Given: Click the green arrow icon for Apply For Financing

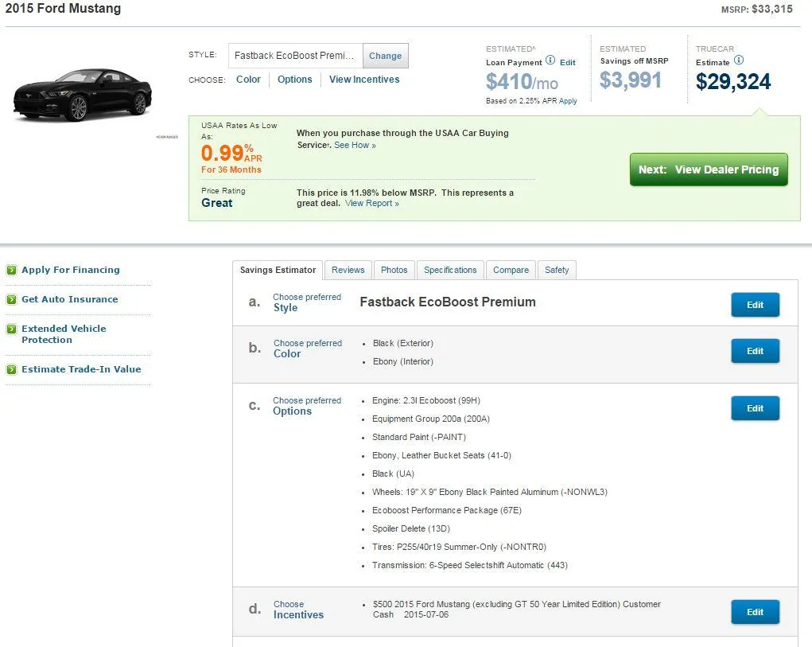Looking at the screenshot, I should (11, 270).
